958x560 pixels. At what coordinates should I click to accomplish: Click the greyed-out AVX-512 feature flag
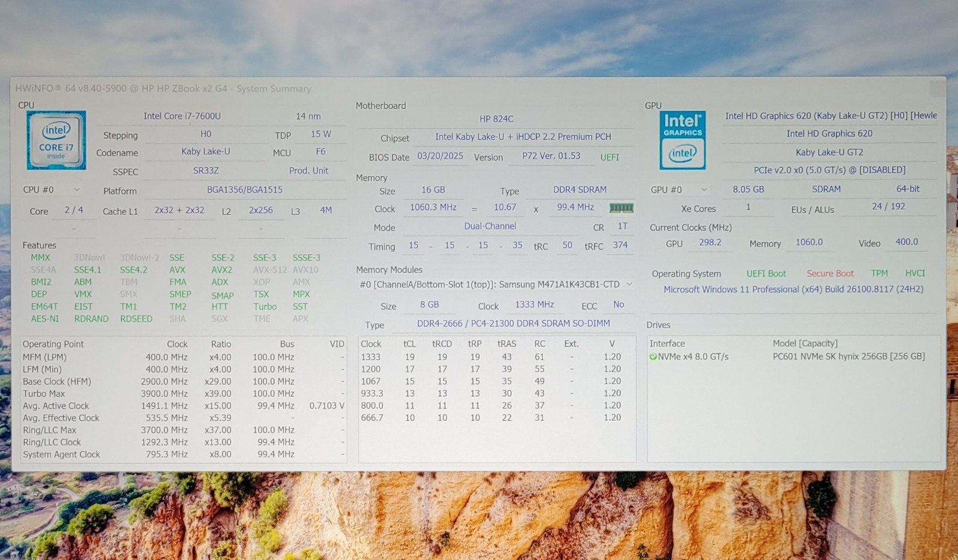tap(270, 270)
